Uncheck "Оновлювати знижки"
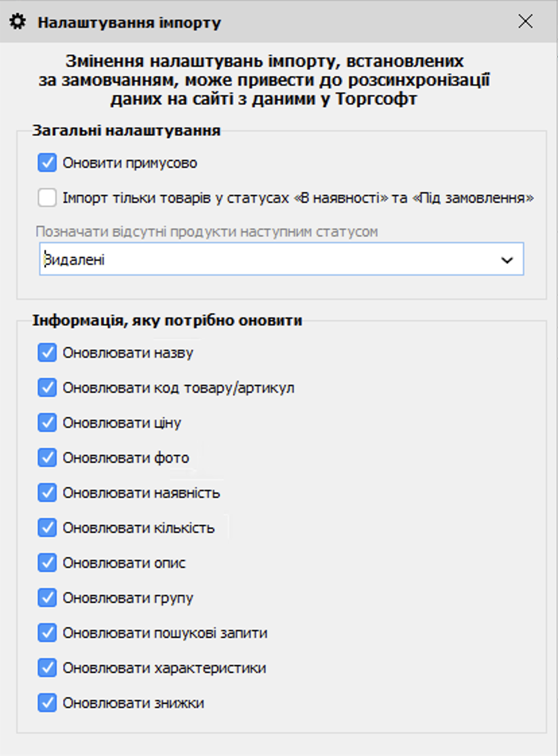This screenshot has height=756, width=558. click(x=46, y=703)
